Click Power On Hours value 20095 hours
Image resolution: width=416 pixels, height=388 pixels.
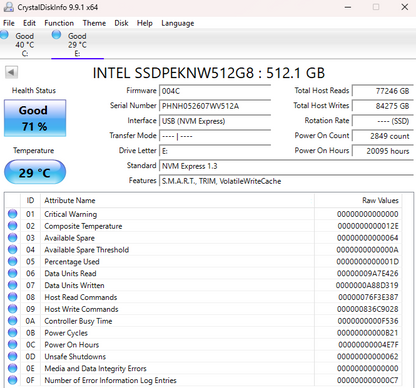383,151
